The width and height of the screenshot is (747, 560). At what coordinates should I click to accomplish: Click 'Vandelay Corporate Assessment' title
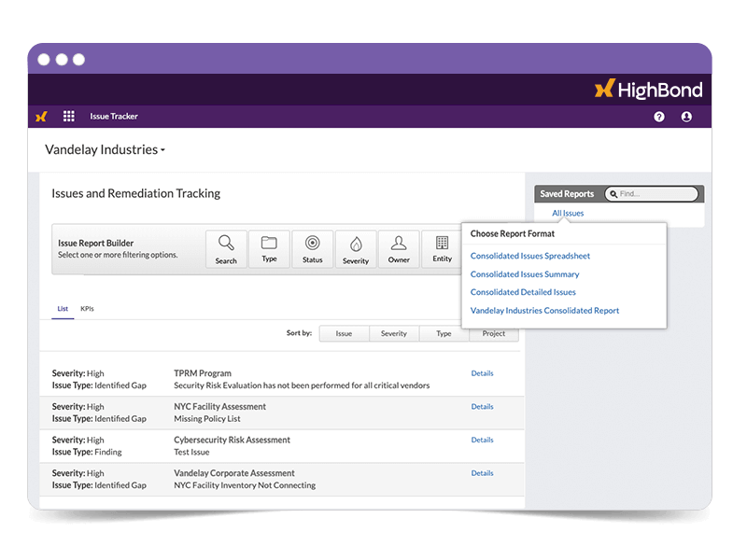point(234,473)
